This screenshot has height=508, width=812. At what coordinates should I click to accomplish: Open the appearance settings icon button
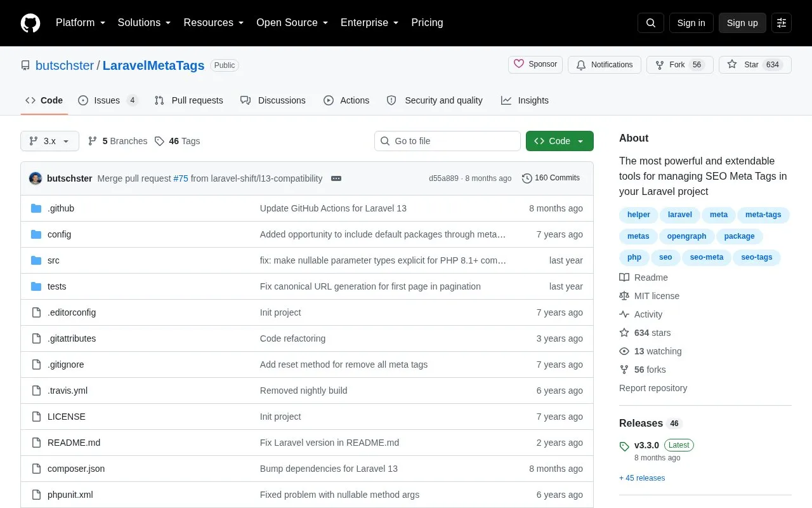click(x=782, y=23)
